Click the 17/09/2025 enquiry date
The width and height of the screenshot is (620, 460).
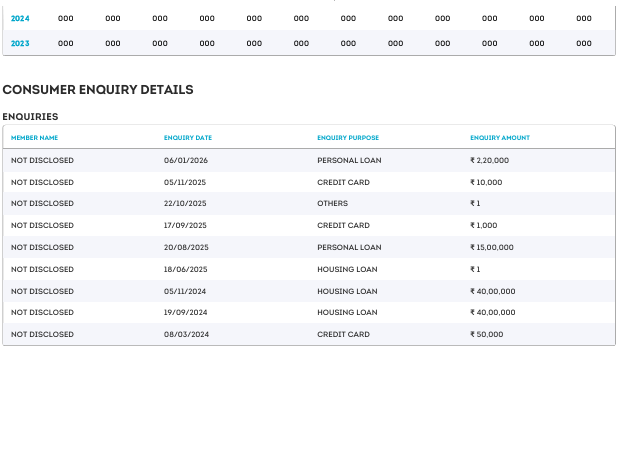click(x=185, y=226)
